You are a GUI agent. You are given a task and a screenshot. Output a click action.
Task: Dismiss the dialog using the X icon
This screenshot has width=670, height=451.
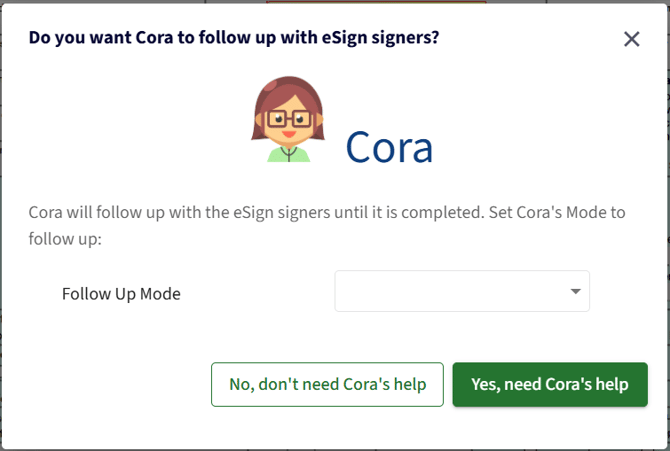632,39
